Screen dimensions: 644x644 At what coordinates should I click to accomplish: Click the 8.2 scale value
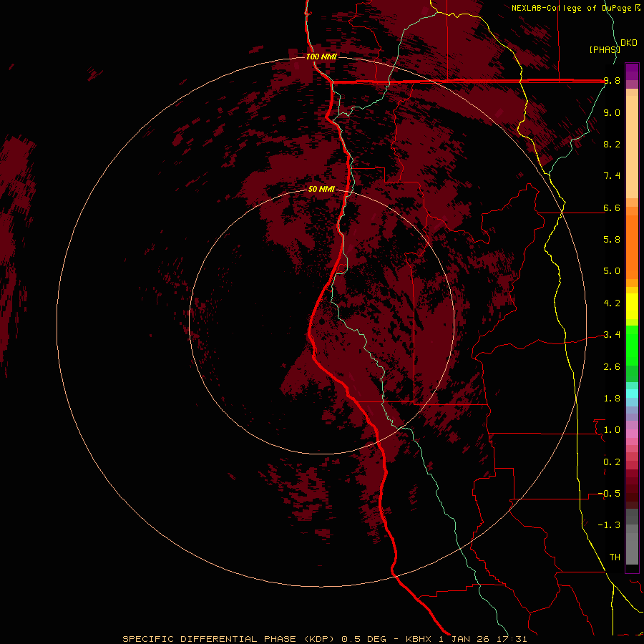coord(612,144)
